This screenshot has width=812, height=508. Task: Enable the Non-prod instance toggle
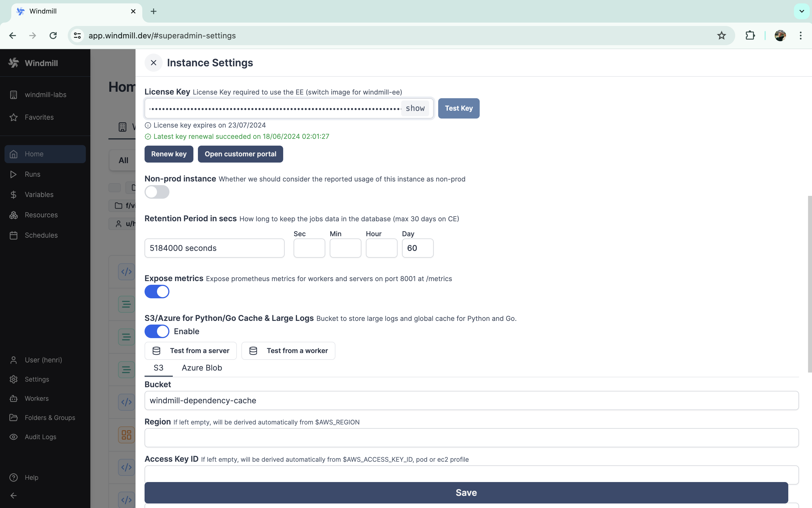(x=157, y=192)
